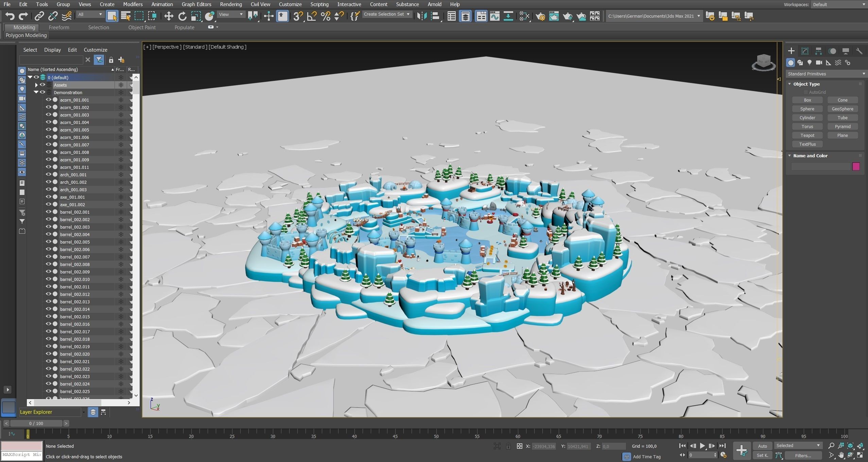Choose the Select Object arrow tool
Image resolution: width=868 pixels, height=462 pixels.
pos(112,16)
